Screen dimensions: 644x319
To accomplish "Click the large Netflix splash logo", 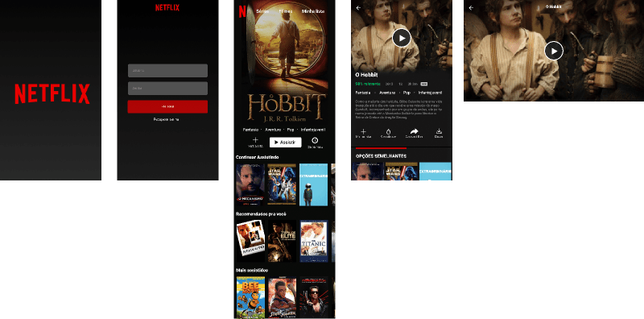I will [x=52, y=93].
